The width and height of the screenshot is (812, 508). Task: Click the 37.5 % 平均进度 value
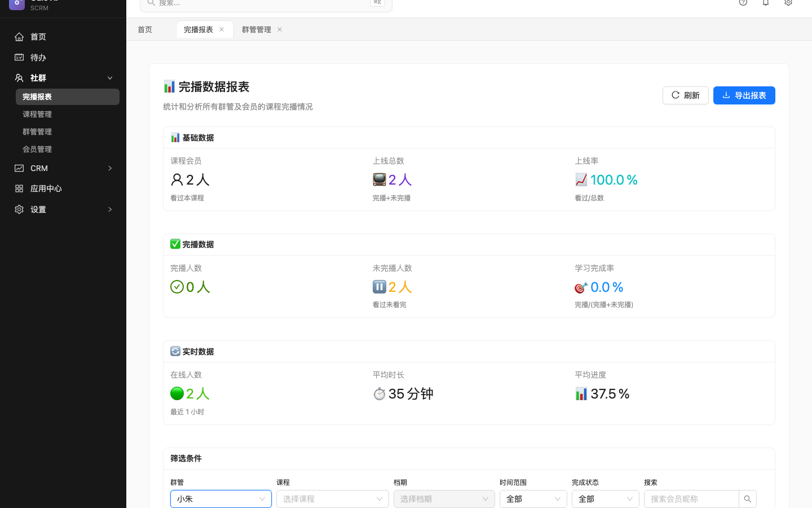tap(610, 393)
